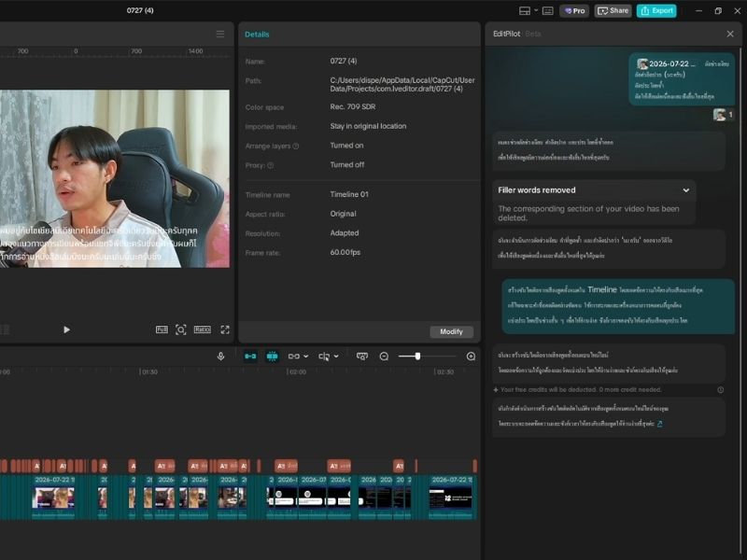The width and height of the screenshot is (747, 560).
Task: Click the Export button
Action: tap(656, 10)
